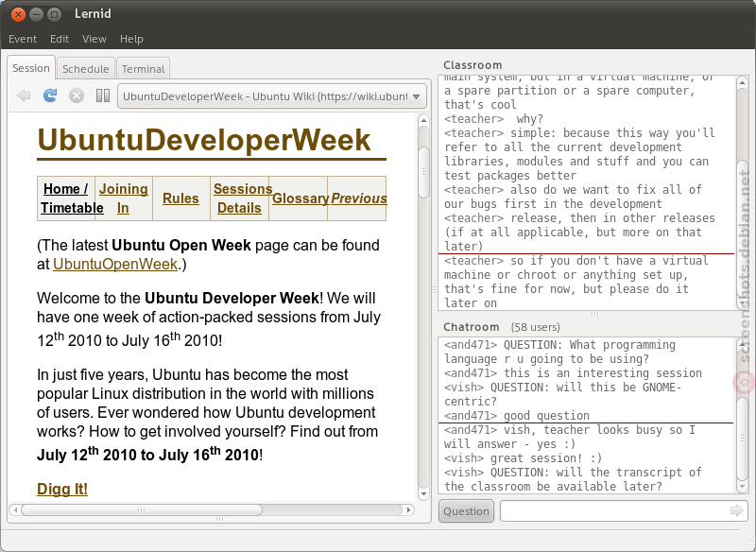Click the Question button

(x=466, y=511)
